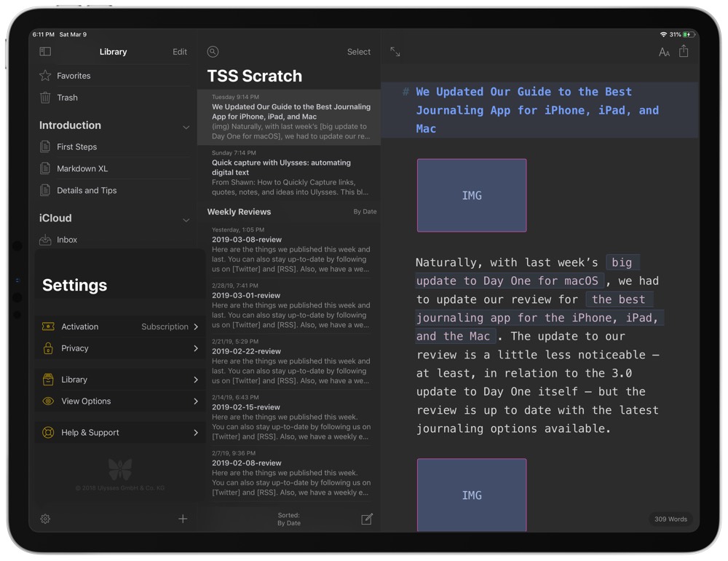The image size is (728, 561).
Task: Click the 309 Words counter
Action: pyautogui.click(x=670, y=519)
